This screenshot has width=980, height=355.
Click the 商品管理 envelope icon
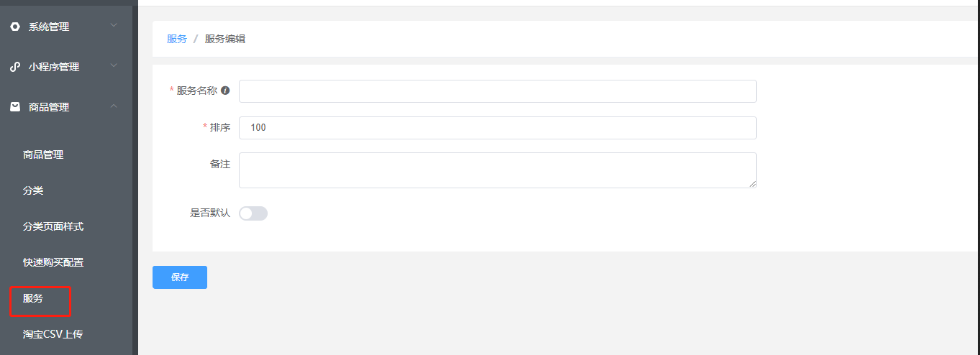click(15, 107)
